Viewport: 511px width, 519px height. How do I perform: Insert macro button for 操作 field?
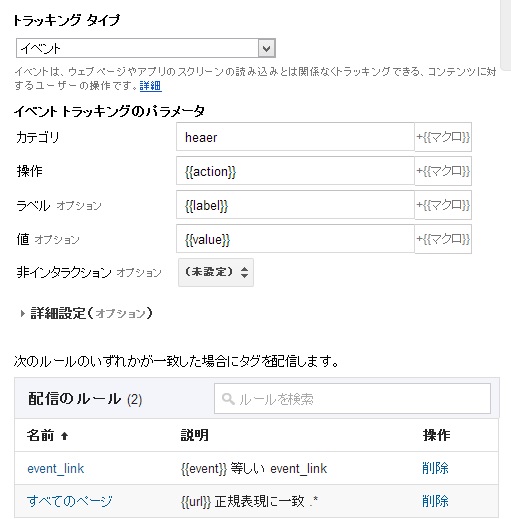(x=443, y=171)
